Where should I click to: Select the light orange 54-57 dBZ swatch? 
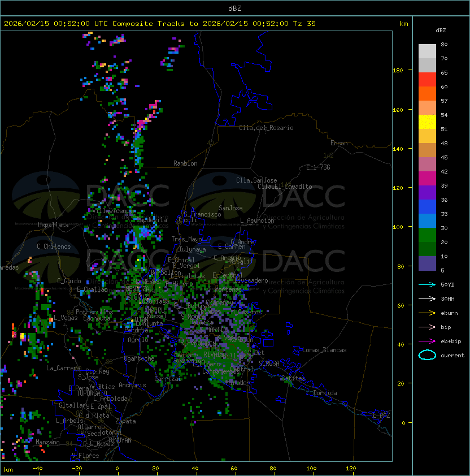[x=427, y=108]
